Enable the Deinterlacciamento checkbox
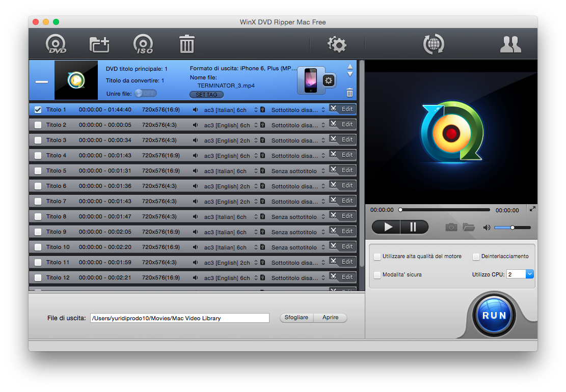Screen dimensions: 566x392 476,257
